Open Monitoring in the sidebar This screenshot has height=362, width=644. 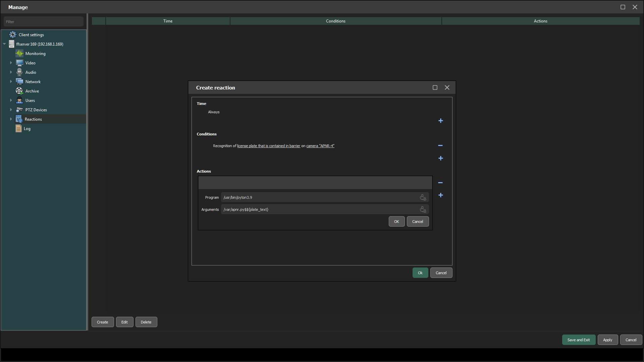coord(36,54)
